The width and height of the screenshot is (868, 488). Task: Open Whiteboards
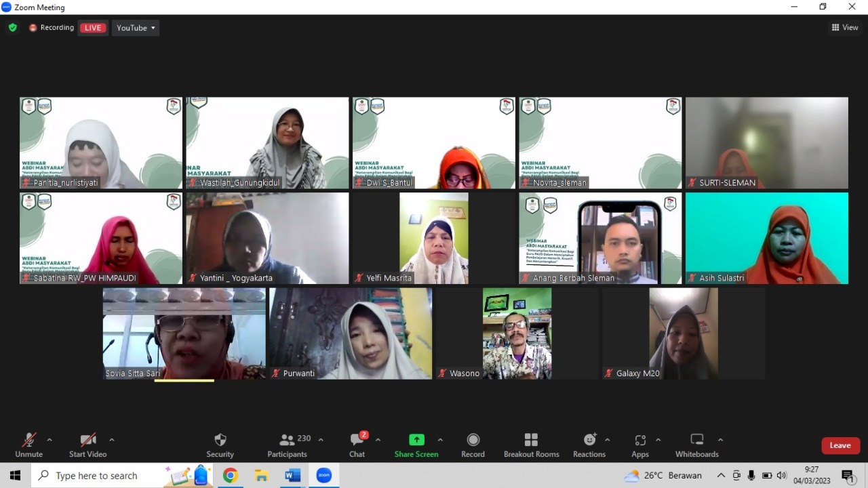click(696, 445)
